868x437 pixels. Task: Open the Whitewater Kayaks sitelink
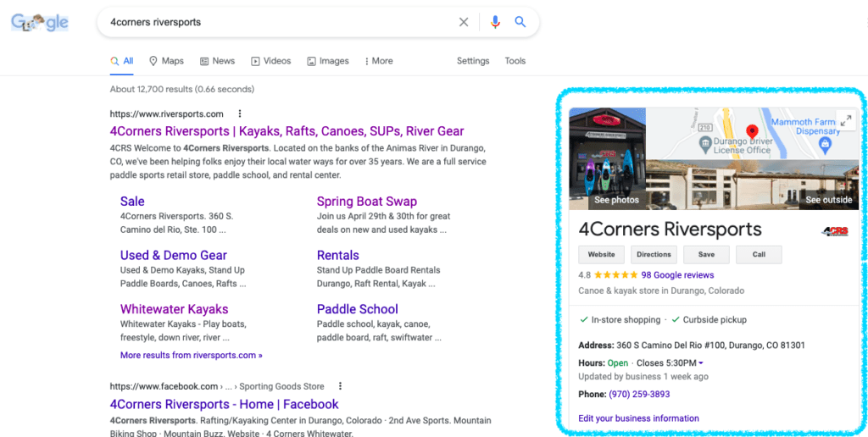pos(175,308)
